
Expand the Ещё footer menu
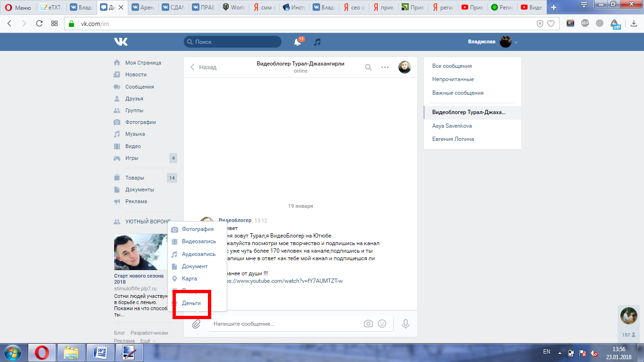pos(148,341)
